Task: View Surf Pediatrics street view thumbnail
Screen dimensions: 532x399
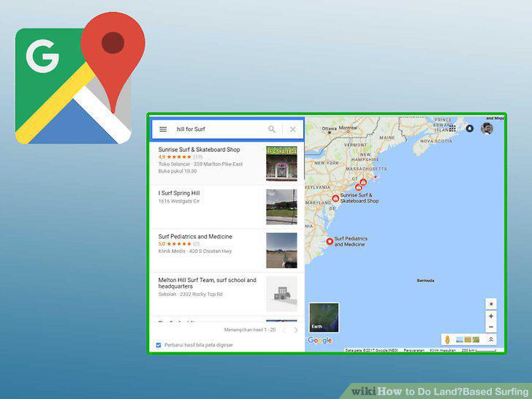Action: click(281, 251)
